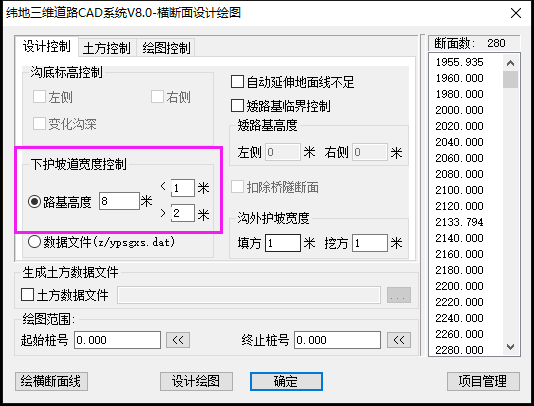
Task: Check the 土方数据文件 option
Action: [x=27, y=295]
